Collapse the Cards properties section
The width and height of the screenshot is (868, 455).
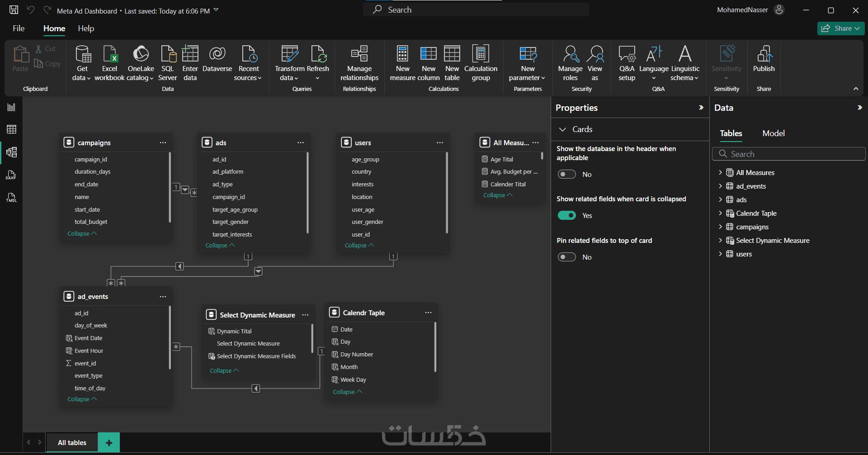(x=562, y=129)
